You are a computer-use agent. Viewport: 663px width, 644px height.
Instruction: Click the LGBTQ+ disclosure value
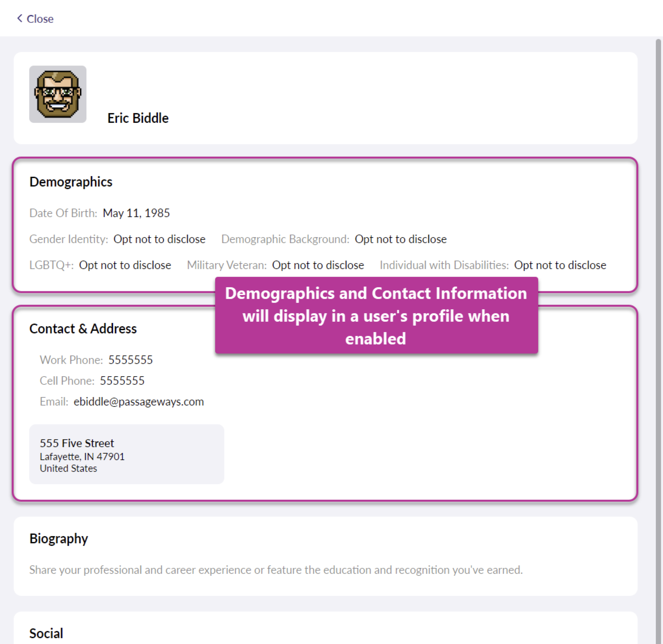[x=125, y=265]
